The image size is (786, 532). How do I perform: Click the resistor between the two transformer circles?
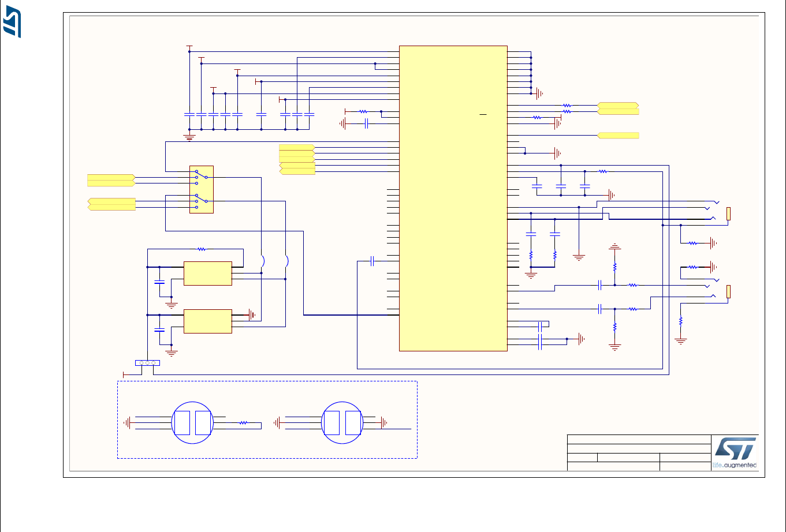[x=244, y=423]
